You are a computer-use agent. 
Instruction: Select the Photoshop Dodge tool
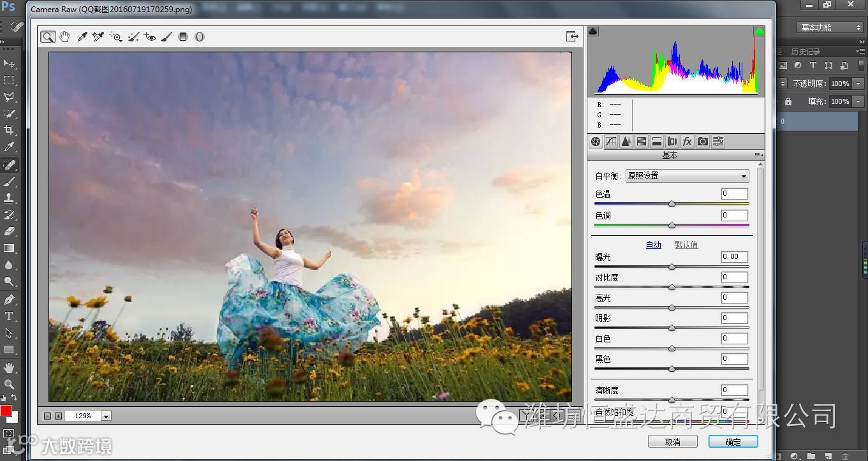(x=10, y=281)
